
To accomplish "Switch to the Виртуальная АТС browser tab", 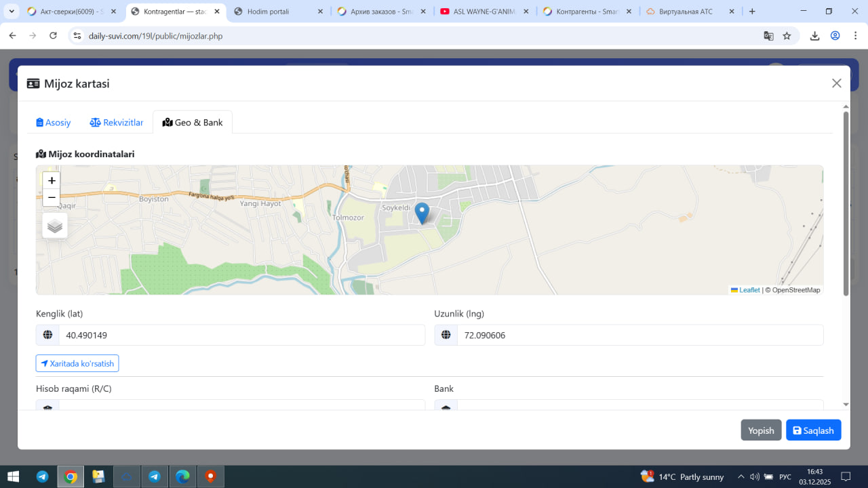I will (690, 12).
